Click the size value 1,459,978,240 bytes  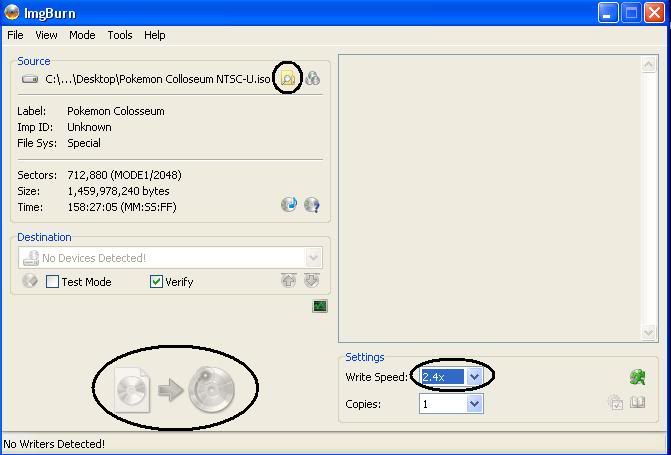118,191
